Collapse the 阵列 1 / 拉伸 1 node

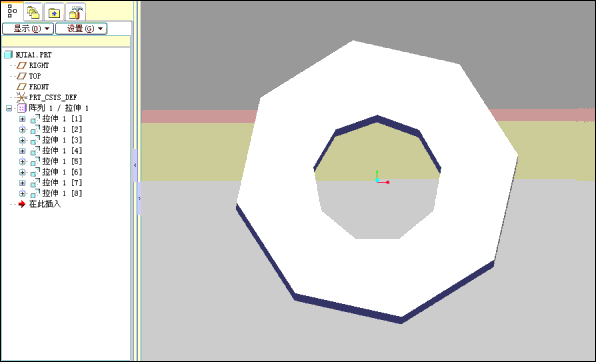coord(9,108)
